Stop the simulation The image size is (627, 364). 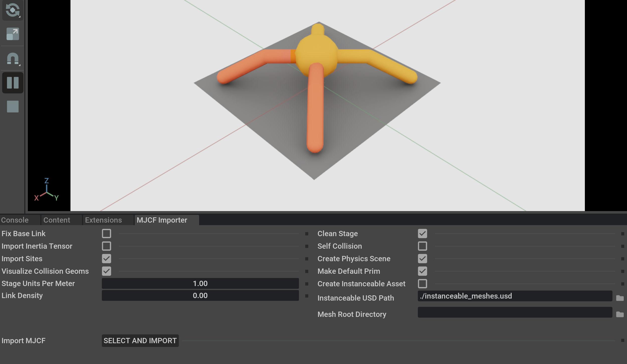(x=13, y=107)
